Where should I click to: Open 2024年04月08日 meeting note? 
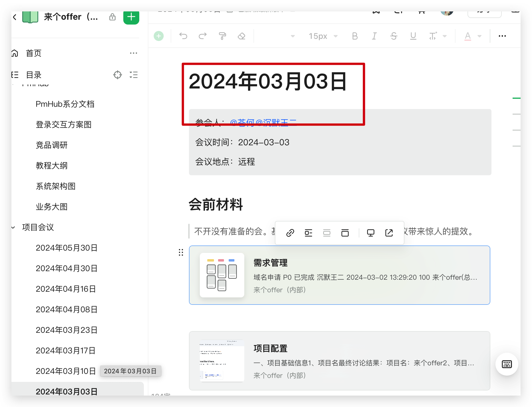coord(66,309)
